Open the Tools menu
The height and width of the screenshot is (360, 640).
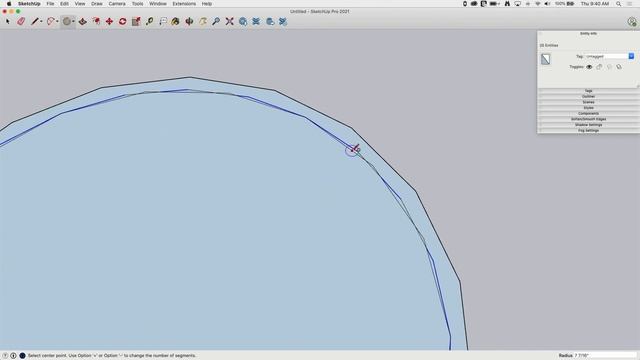pos(138,4)
